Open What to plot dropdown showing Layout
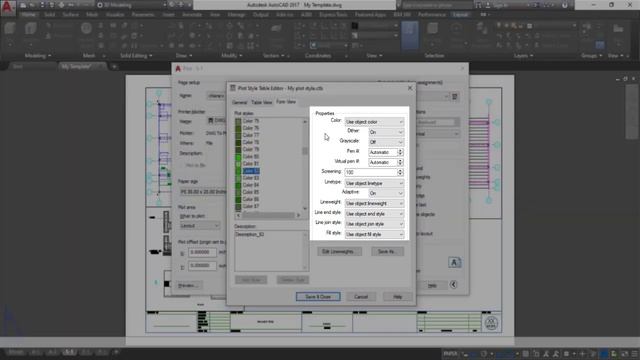Screen dimensions: 640x360 pyautogui.click(x=200, y=226)
